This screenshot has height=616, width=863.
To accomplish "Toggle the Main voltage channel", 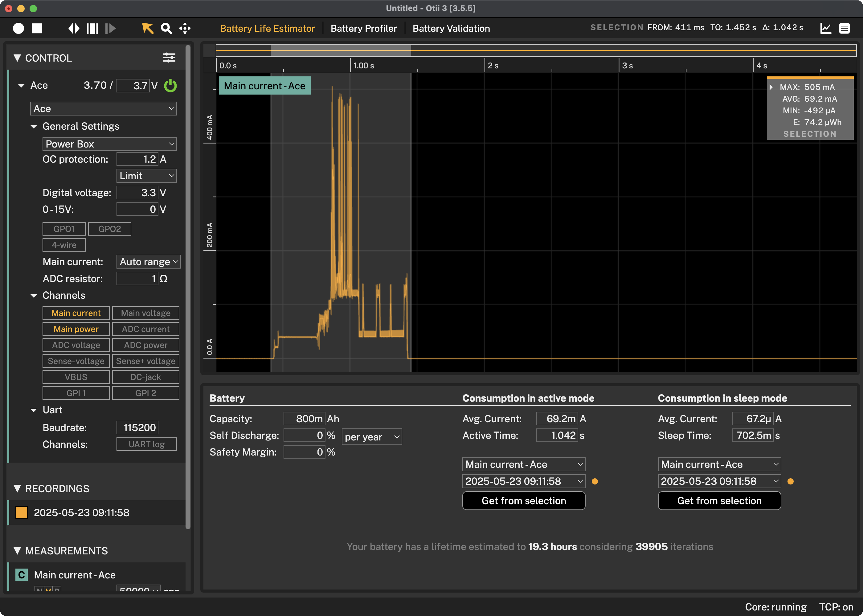I will click(x=146, y=313).
